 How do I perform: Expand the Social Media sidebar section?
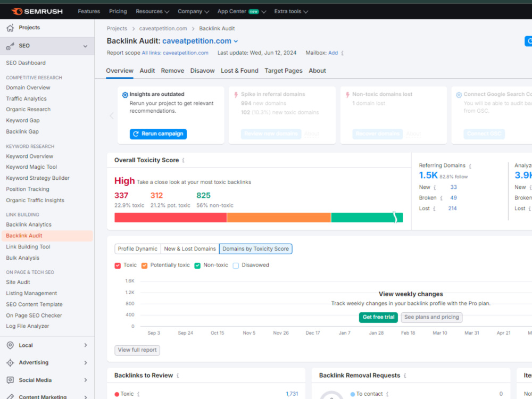(x=86, y=380)
